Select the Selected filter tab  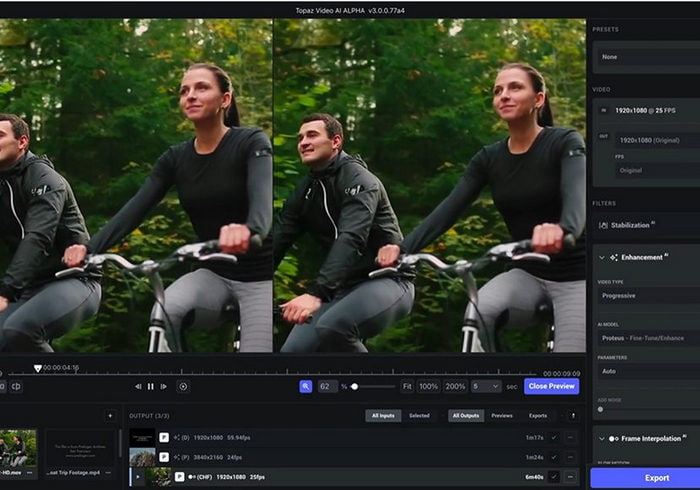click(x=419, y=415)
